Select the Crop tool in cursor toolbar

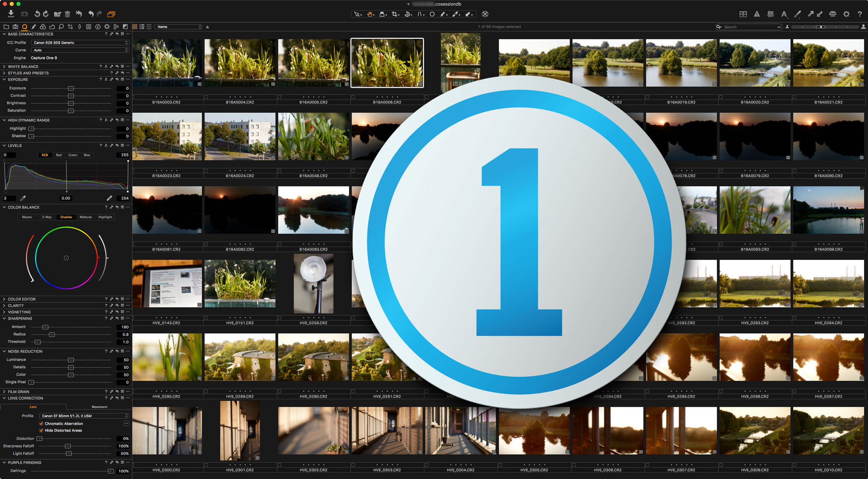[x=396, y=14]
